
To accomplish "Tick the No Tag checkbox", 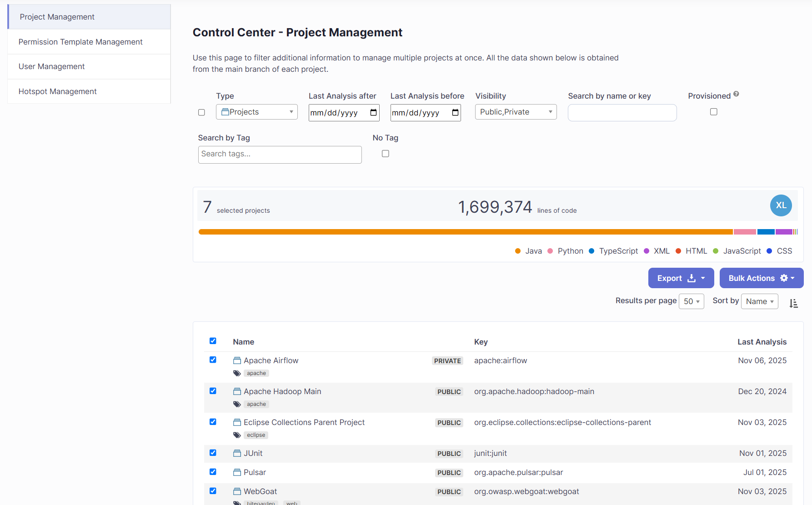I will 386,154.
